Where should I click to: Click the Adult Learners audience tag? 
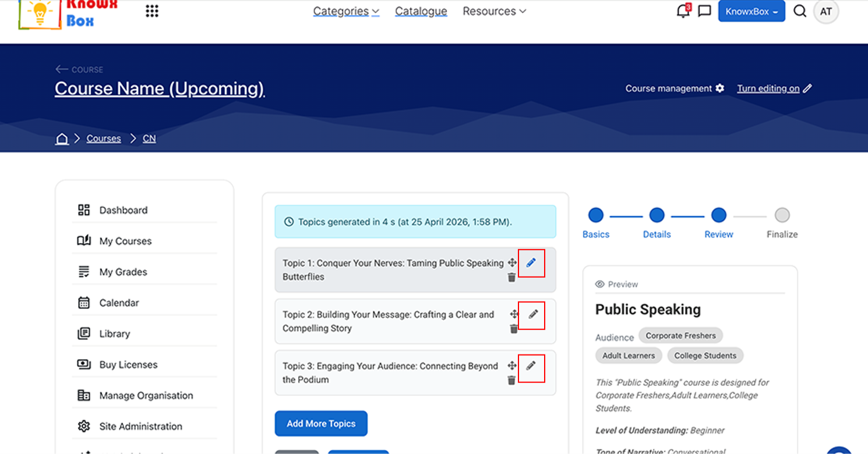[629, 356]
